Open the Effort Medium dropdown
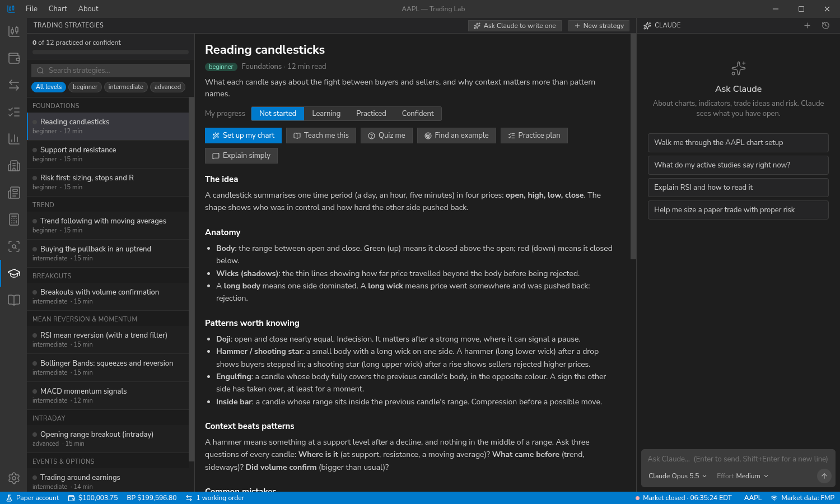The width and height of the screenshot is (840, 504). coord(743,476)
